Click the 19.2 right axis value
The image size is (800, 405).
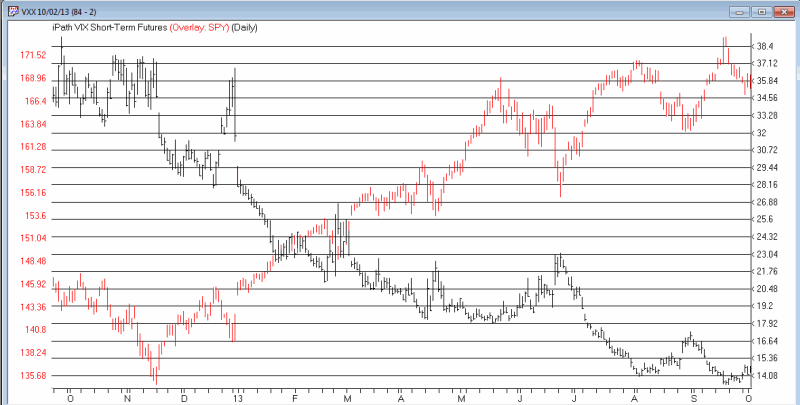click(765, 306)
